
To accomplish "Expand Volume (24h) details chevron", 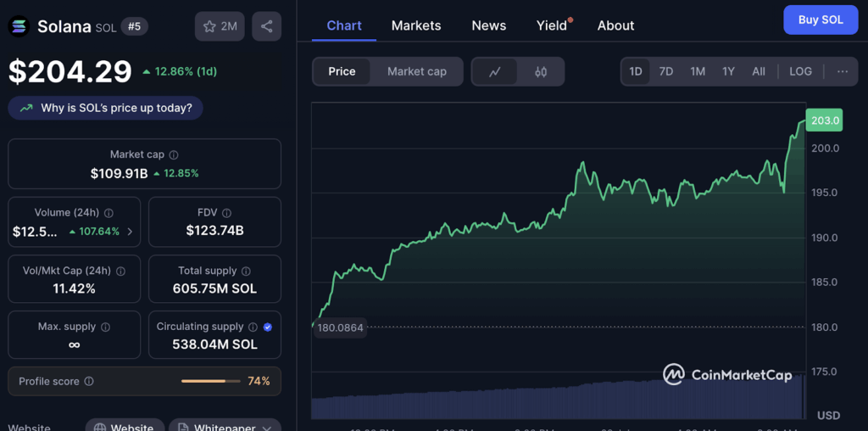I will (130, 232).
